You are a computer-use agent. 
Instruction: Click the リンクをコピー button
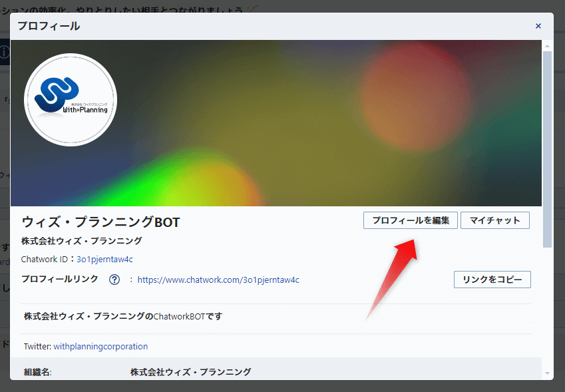(492, 280)
